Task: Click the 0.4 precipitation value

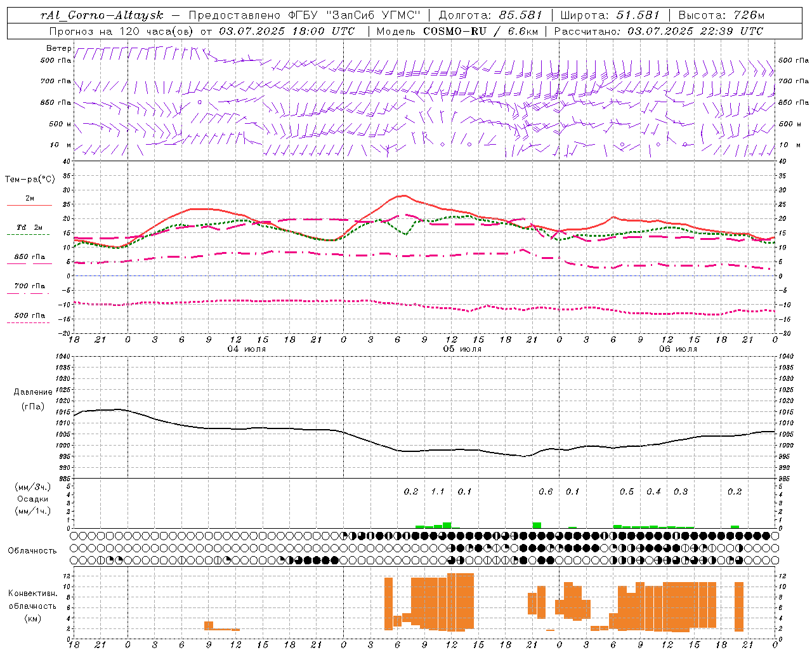Action: 653,492
